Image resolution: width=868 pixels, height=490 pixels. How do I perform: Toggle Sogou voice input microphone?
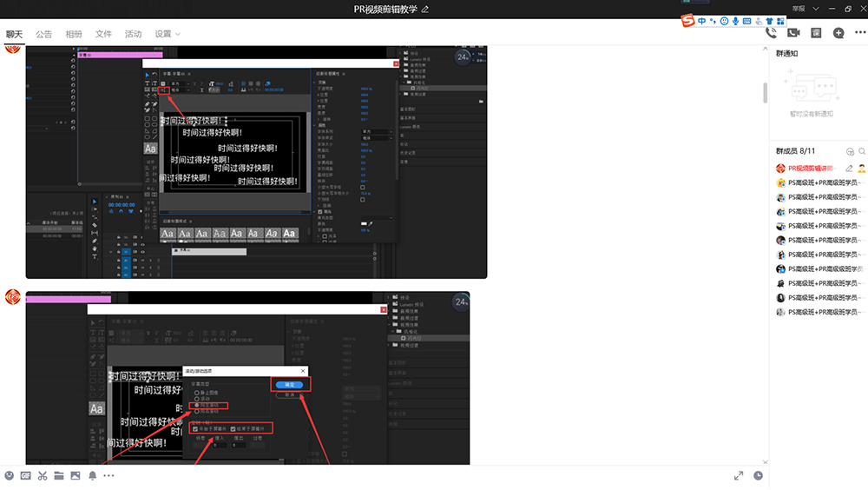736,21
